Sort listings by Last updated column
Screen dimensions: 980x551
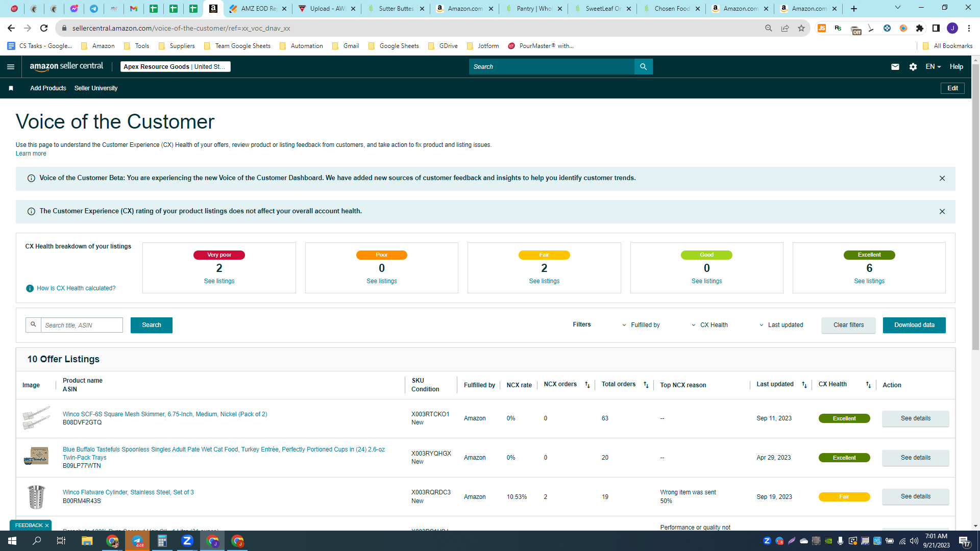pyautogui.click(x=804, y=385)
